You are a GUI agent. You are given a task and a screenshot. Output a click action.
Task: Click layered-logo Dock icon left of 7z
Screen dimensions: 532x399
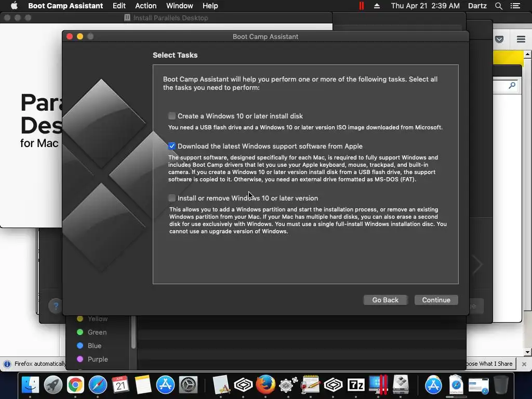pyautogui.click(x=333, y=385)
